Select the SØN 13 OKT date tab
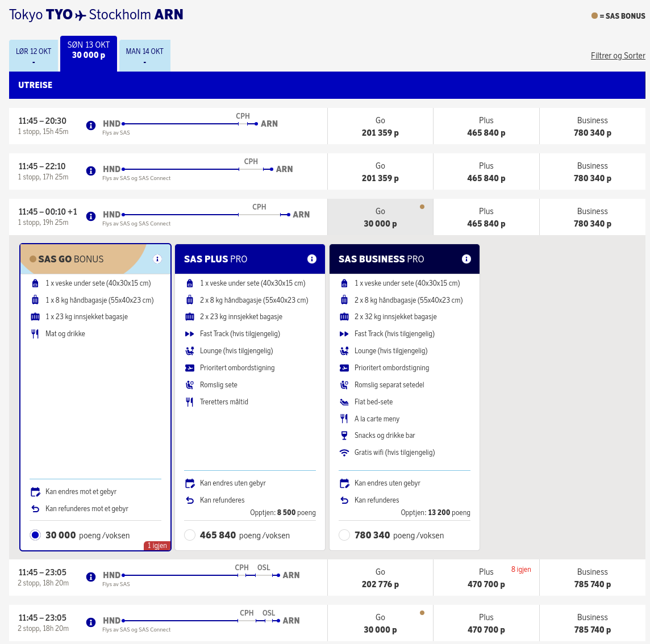The image size is (650, 644). [x=88, y=54]
